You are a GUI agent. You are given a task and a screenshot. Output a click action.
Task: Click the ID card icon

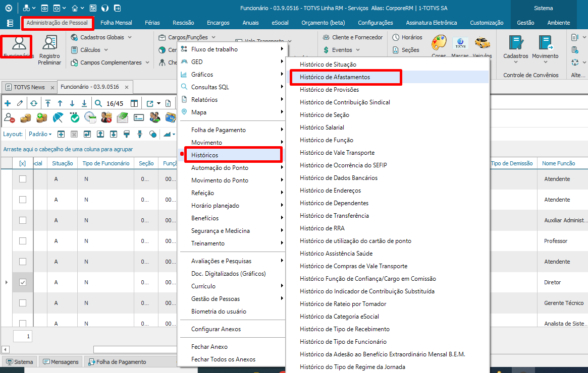(x=139, y=118)
